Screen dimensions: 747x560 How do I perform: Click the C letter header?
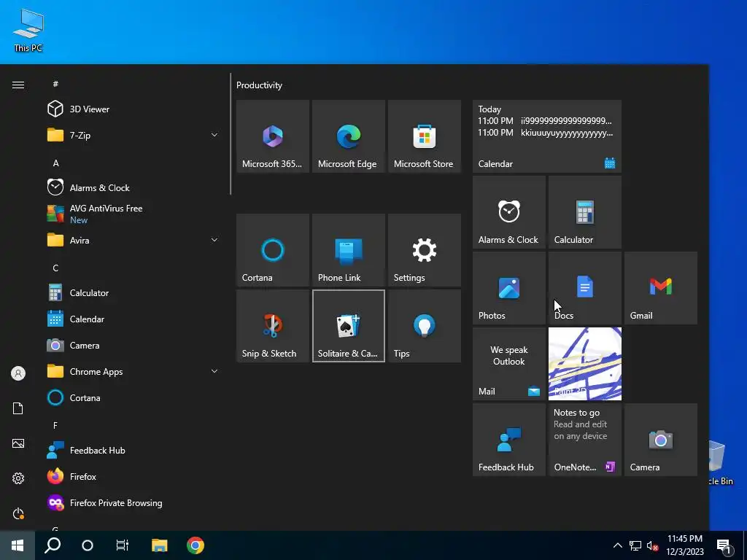[55, 268]
